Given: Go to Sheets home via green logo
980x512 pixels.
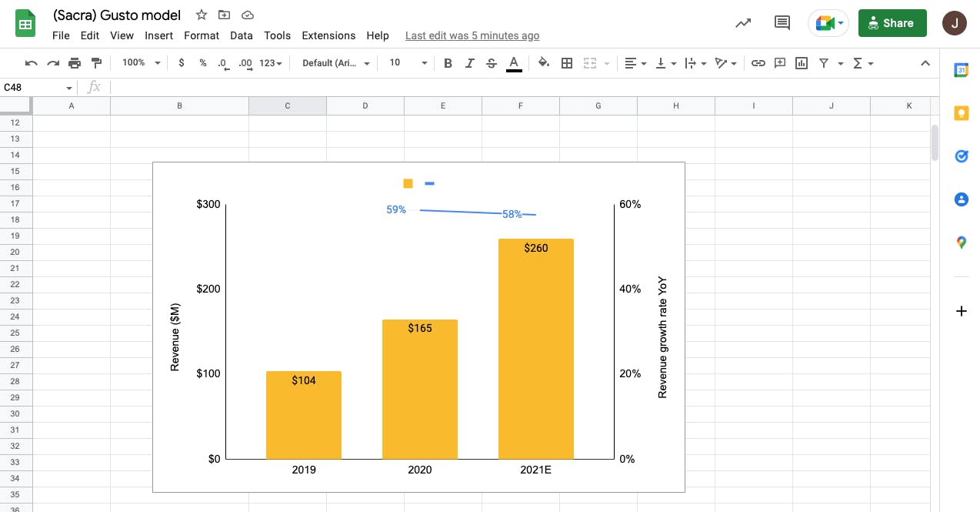Looking at the screenshot, I should (x=25, y=23).
